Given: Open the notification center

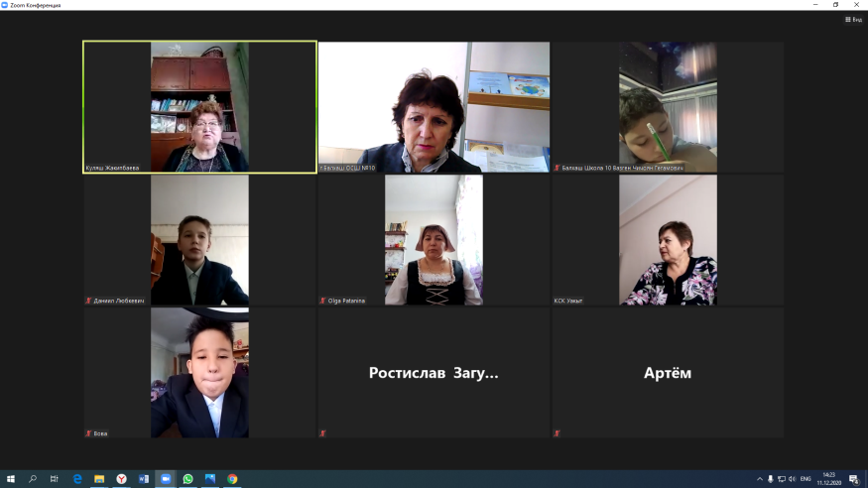Looking at the screenshot, I should point(853,479).
